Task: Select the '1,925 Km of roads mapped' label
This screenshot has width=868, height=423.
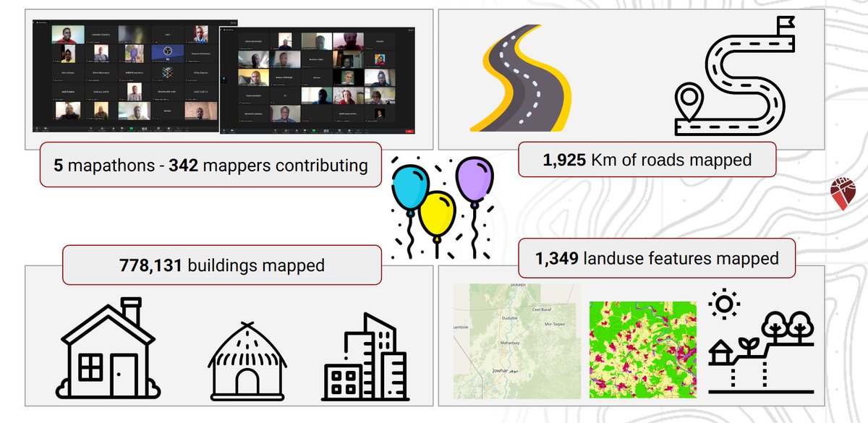Action: click(647, 159)
